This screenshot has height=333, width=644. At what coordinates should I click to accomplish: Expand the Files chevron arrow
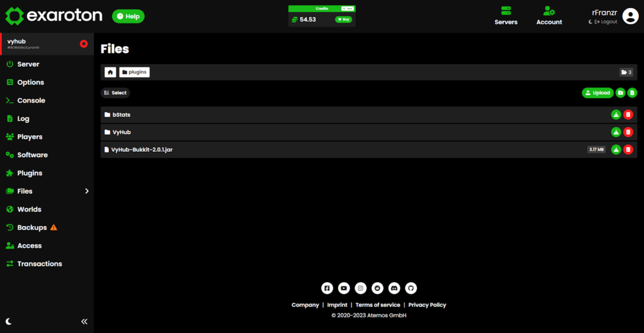(87, 191)
